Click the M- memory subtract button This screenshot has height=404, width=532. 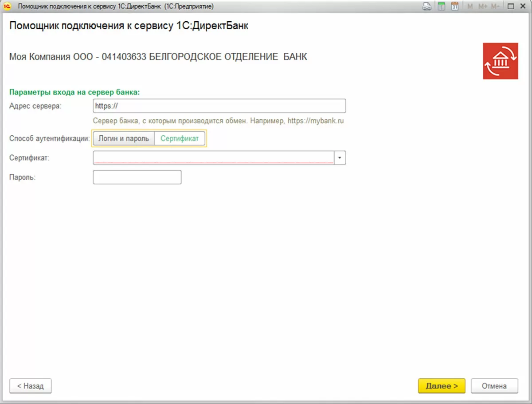point(496,7)
